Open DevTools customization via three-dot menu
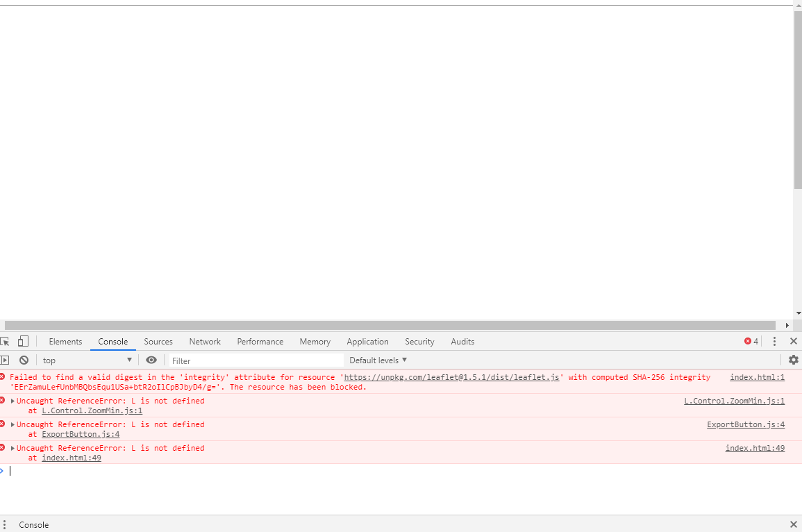Screen dimensions: 802x532 774,341
